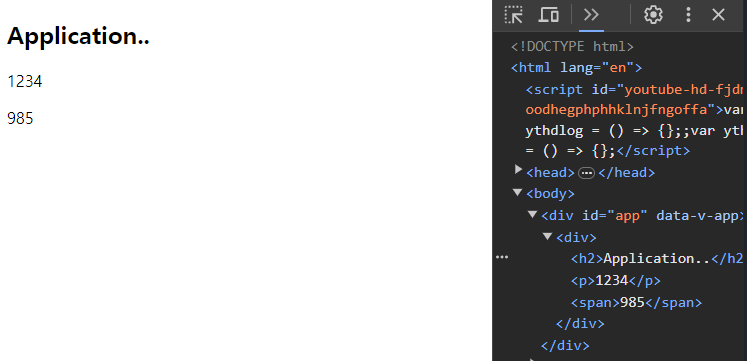747x361 pixels.
Task: Close the DevTools panel
Action: 718,15
